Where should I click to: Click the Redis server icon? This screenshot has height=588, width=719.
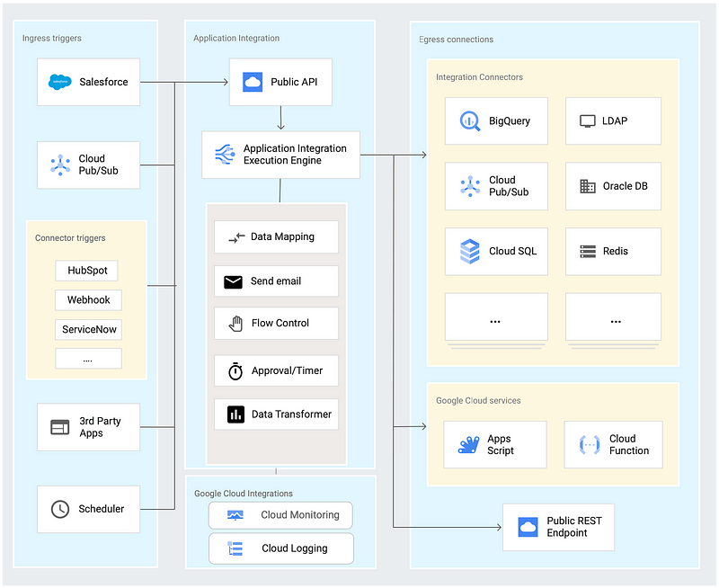point(588,252)
